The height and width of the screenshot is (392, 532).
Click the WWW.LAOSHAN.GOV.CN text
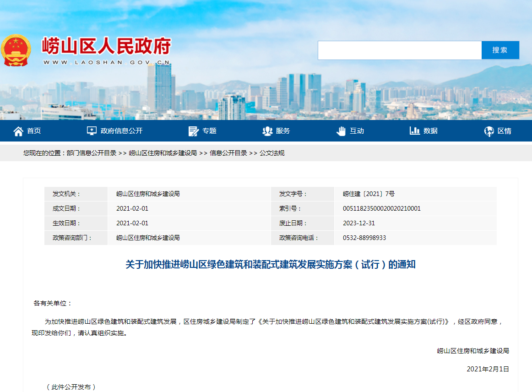(x=107, y=62)
